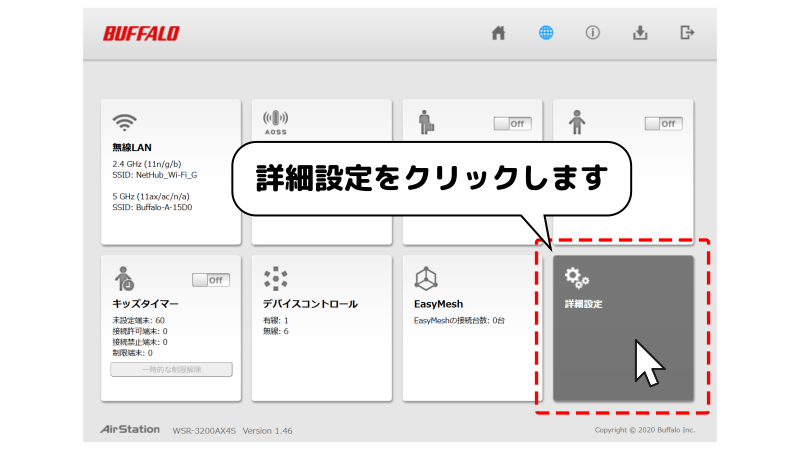Click Version 1.46 text
Viewport: 800px width, 450px height.
tap(267, 431)
